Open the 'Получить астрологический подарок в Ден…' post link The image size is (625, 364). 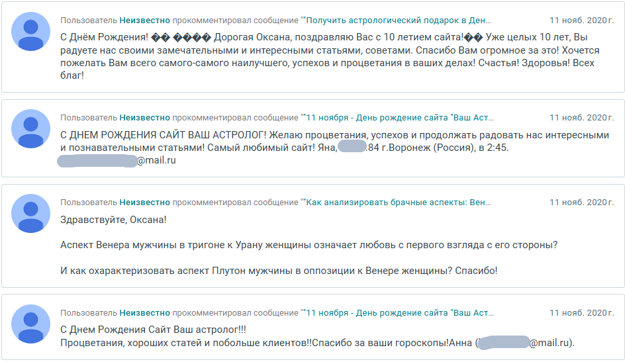tap(398, 21)
